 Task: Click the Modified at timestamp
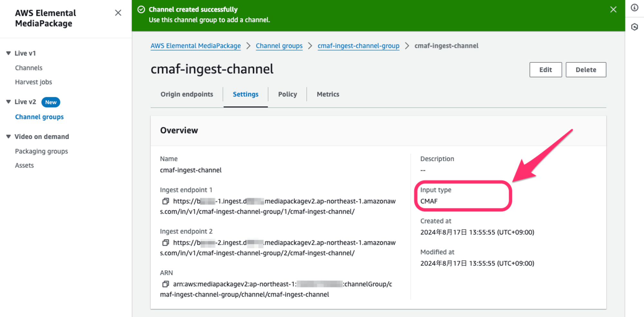(x=477, y=264)
